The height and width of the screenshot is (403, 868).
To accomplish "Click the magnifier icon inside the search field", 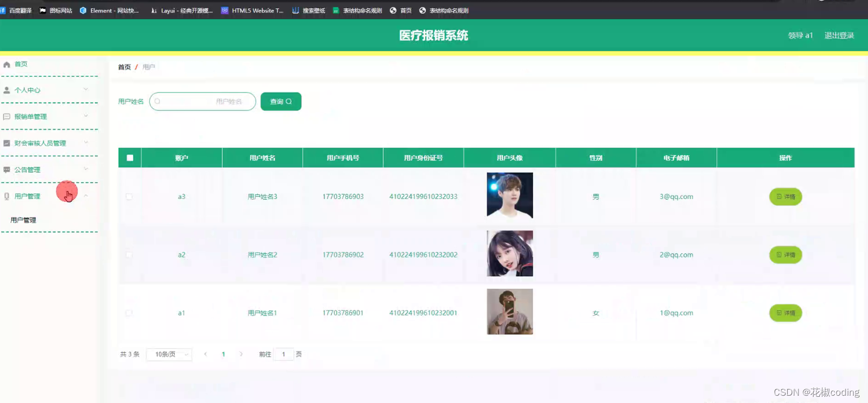I will coord(158,101).
